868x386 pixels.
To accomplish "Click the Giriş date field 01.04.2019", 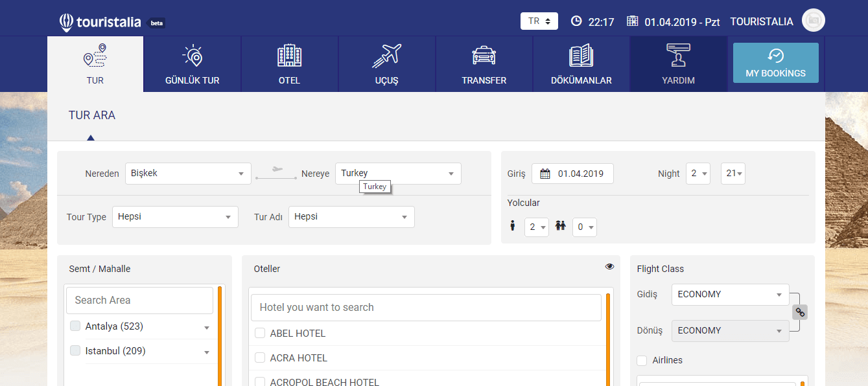I will point(572,174).
